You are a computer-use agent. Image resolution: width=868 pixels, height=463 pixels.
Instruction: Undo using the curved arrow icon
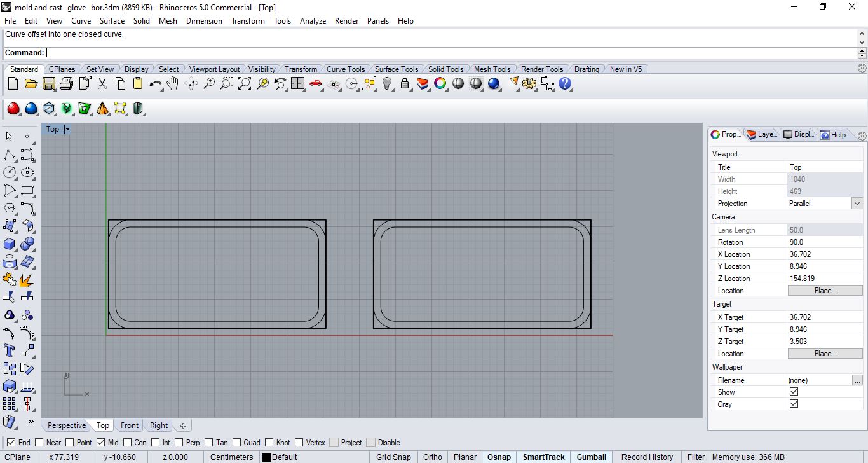(x=156, y=83)
